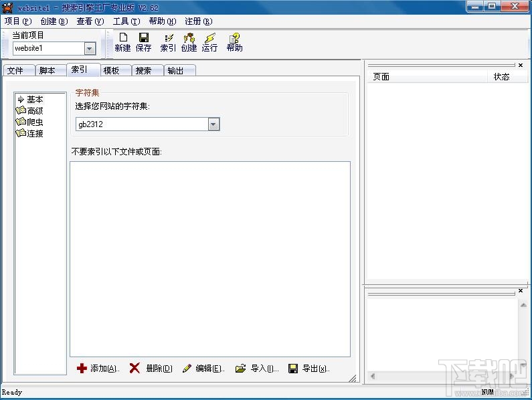Switch to the 文件 tab
Screen dimensions: 532x400
(19, 70)
